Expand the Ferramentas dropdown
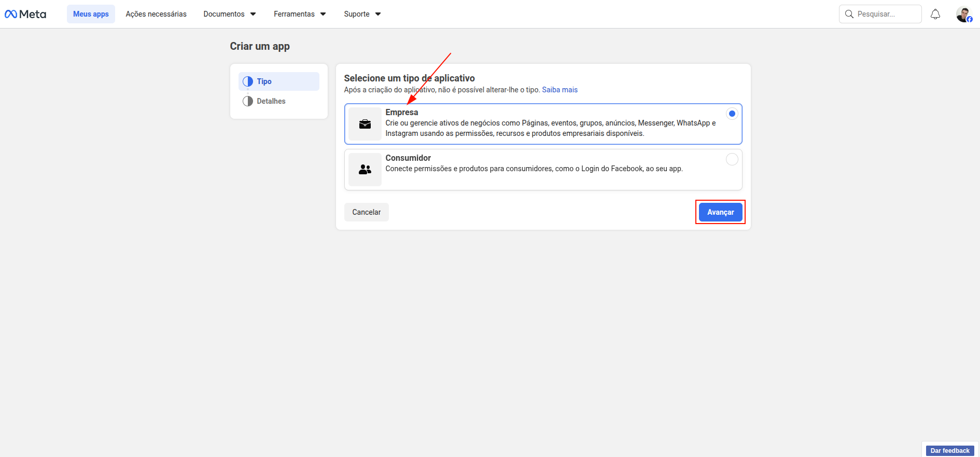Image resolution: width=980 pixels, height=457 pixels. 300,14
